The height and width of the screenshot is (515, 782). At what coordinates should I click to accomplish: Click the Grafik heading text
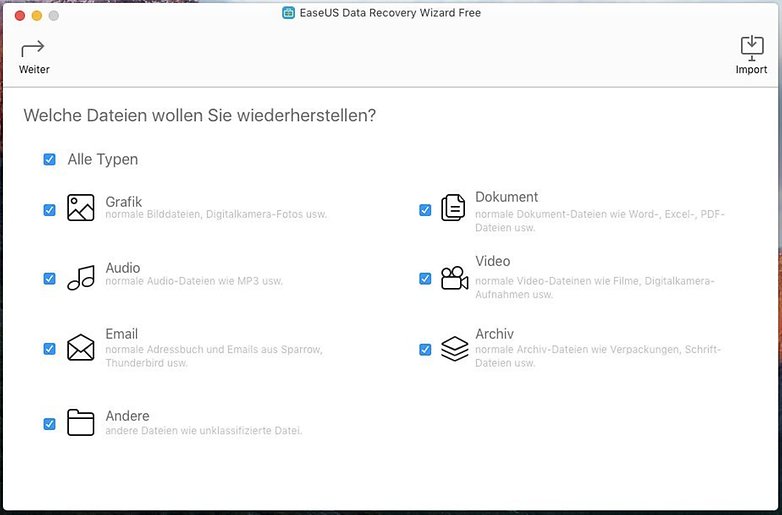point(124,202)
